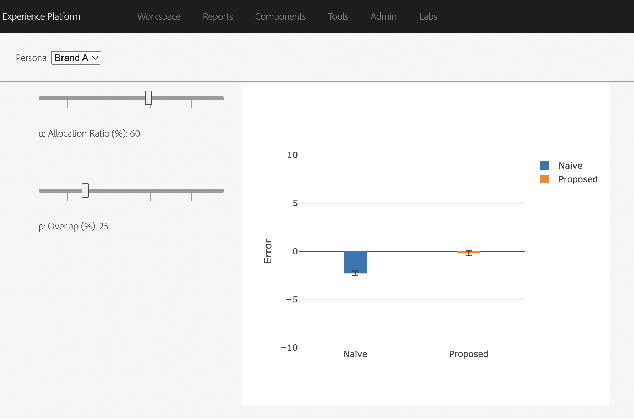Click the blue Naive legend swatch

545,165
